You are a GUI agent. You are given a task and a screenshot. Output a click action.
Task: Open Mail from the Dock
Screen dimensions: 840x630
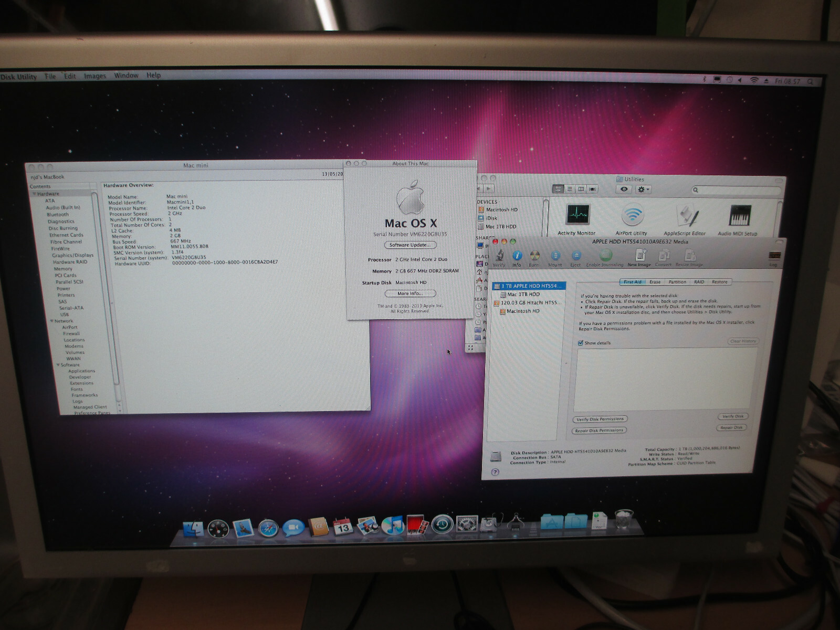pyautogui.click(x=243, y=529)
